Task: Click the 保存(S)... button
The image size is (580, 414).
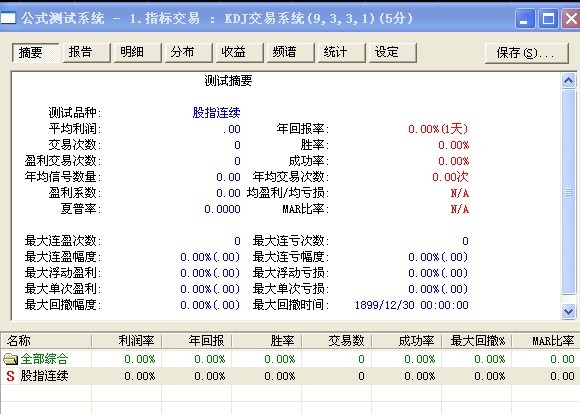Action: [527, 53]
